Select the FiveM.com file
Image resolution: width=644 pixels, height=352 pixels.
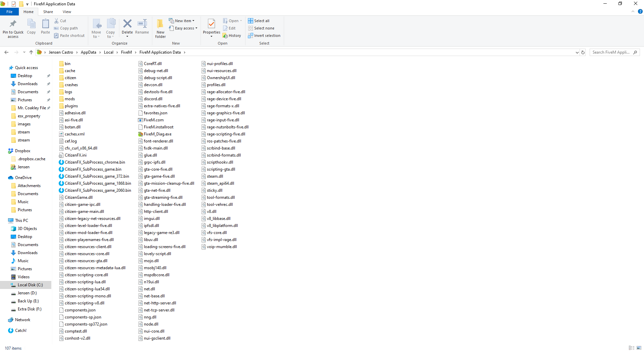coord(151,120)
